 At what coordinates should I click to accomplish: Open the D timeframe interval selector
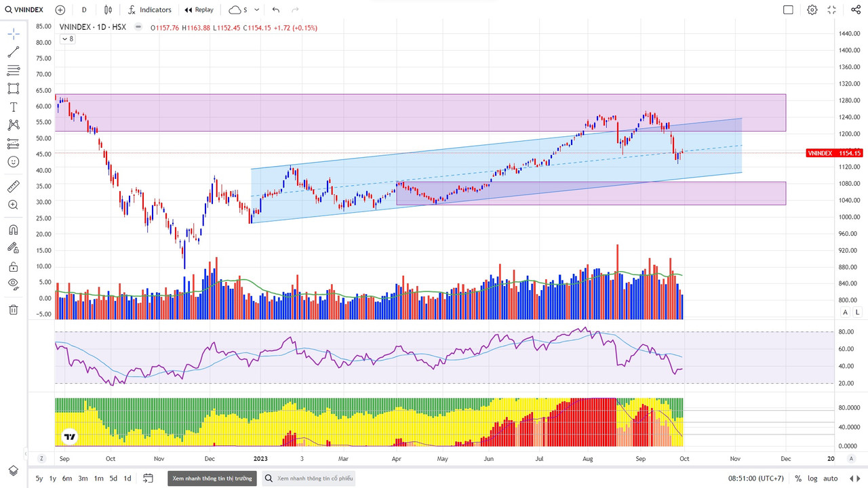(x=84, y=9)
